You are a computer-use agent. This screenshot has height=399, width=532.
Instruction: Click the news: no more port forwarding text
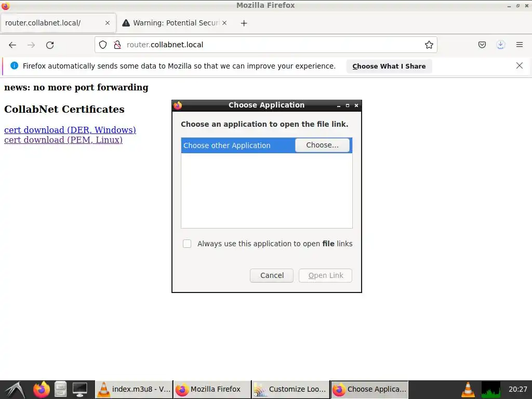[76, 87]
